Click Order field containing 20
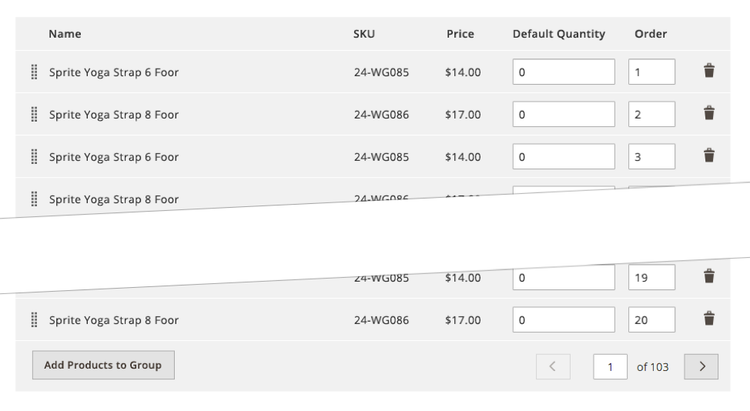750x411 pixels. [651, 320]
